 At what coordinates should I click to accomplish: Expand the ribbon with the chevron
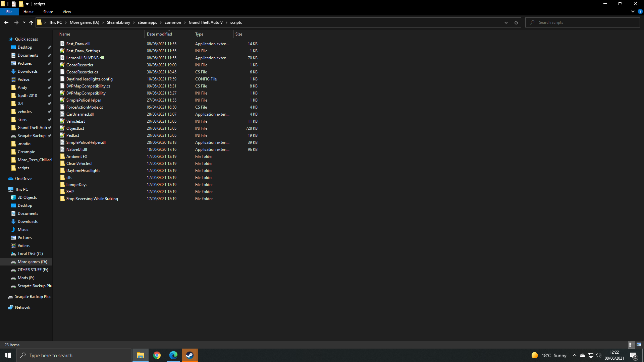coord(633,11)
